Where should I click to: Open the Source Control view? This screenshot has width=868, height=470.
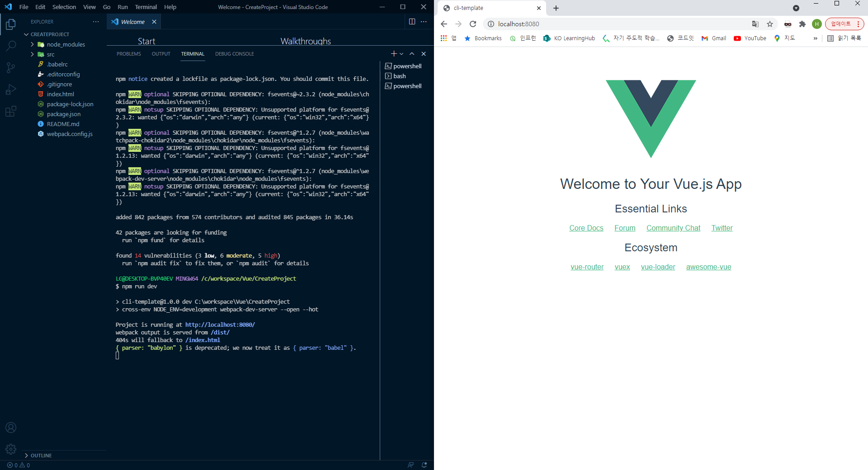point(11,68)
